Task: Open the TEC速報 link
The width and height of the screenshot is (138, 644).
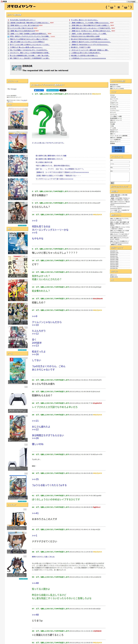Action: 112,124
